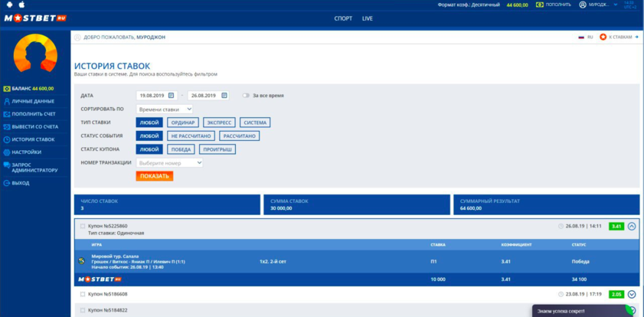Select НЕ РАССЧИТАНО event status
The height and width of the screenshot is (317, 644).
(x=191, y=136)
